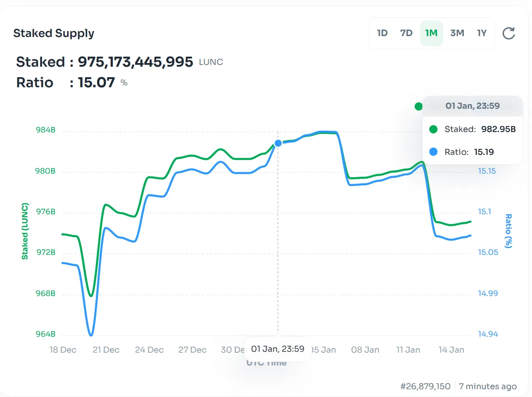Click the refresh chart icon
The image size is (532, 397).
pyautogui.click(x=508, y=33)
